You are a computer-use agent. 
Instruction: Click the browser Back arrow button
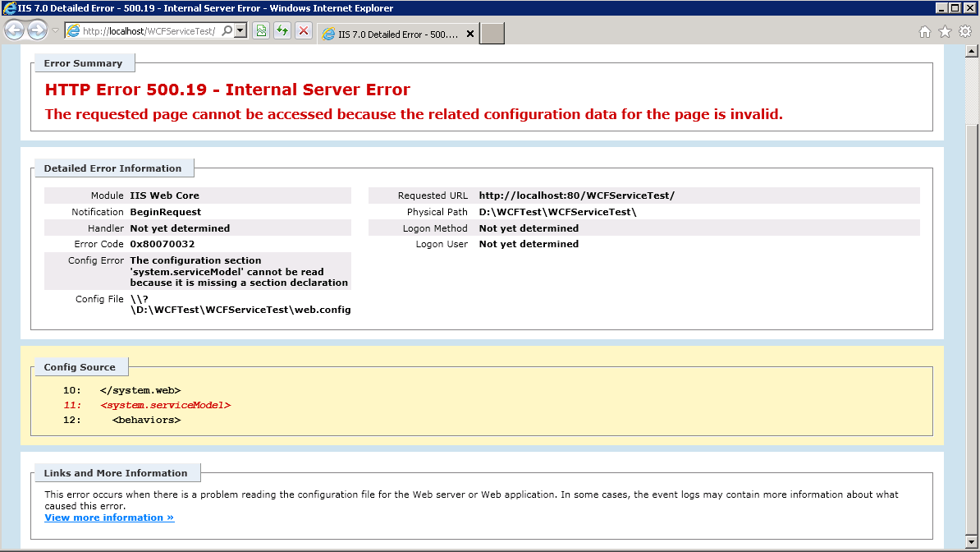tap(15, 30)
